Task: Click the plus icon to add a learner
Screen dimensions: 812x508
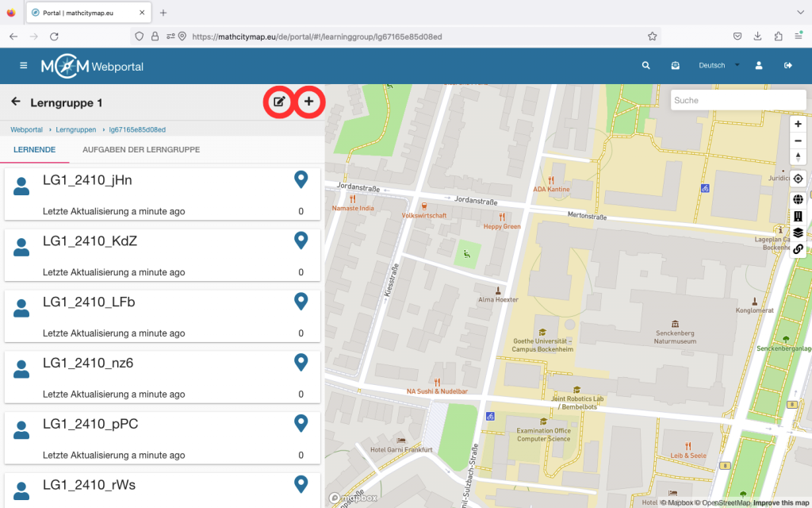Action: click(x=309, y=102)
